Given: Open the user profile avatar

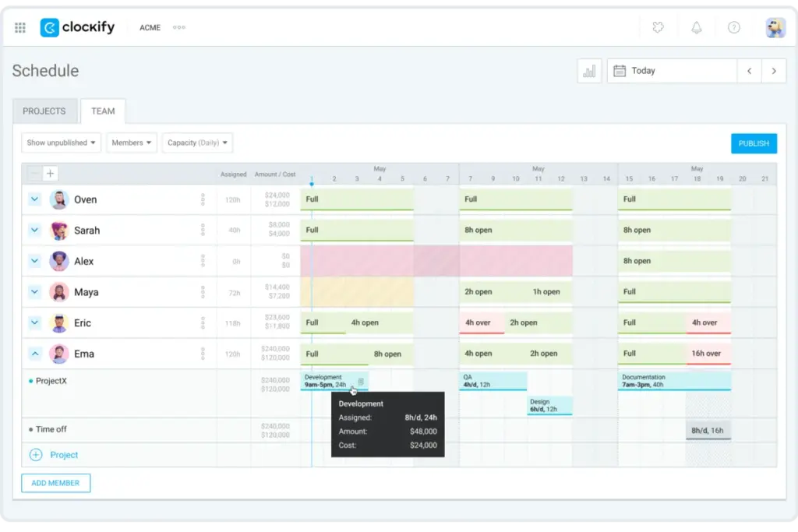Looking at the screenshot, I should [x=775, y=27].
